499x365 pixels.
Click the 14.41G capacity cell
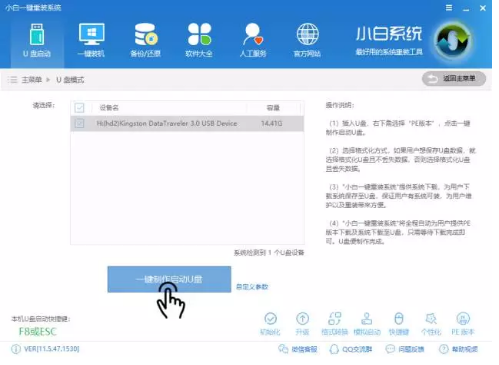(271, 123)
